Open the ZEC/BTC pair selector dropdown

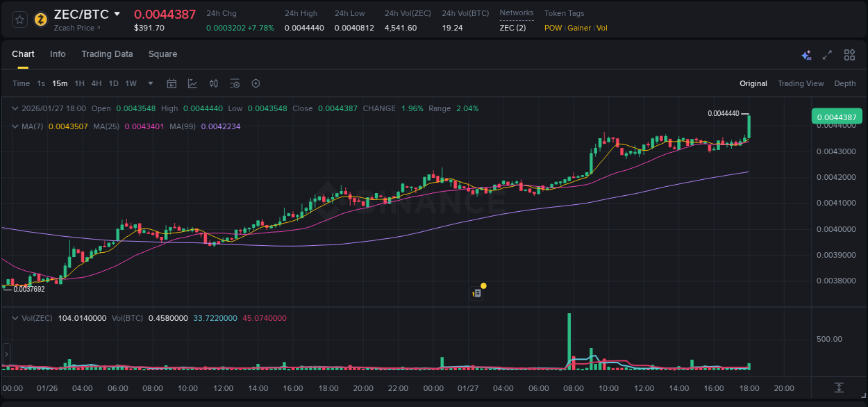click(117, 13)
